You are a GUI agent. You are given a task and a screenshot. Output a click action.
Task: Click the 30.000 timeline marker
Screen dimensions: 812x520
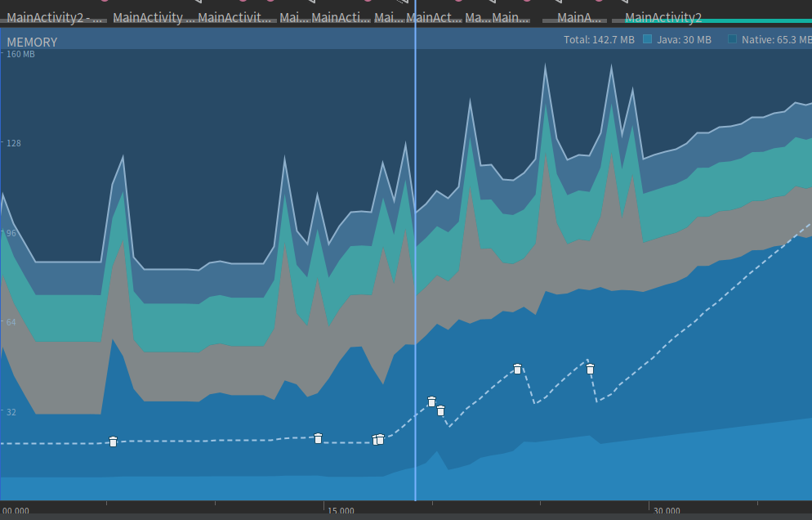click(x=667, y=511)
